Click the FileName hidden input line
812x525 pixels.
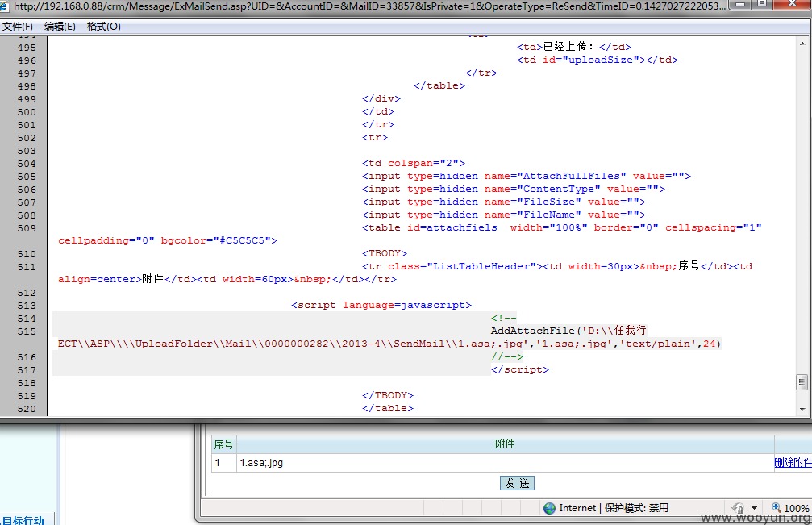coord(504,215)
